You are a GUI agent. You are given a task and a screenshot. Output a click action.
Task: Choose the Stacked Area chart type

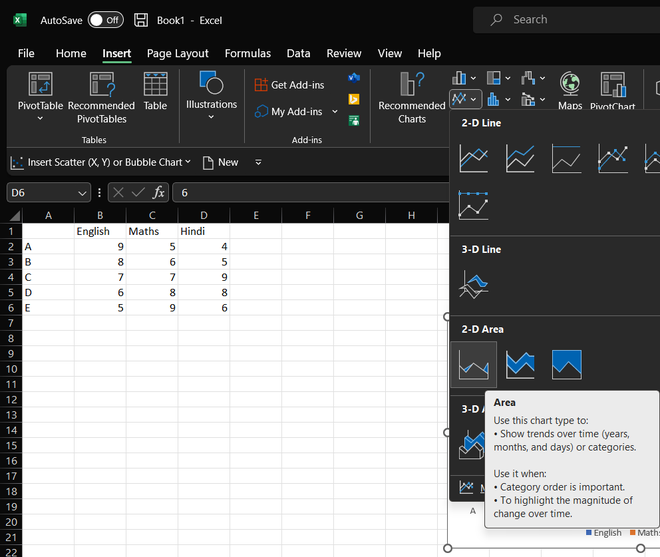pos(520,365)
